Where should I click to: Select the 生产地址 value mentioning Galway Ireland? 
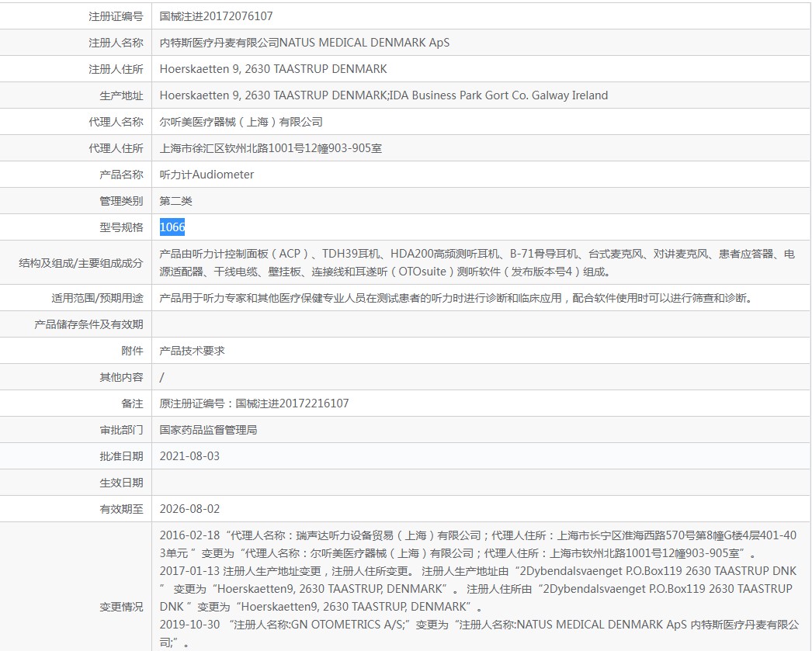coord(383,95)
